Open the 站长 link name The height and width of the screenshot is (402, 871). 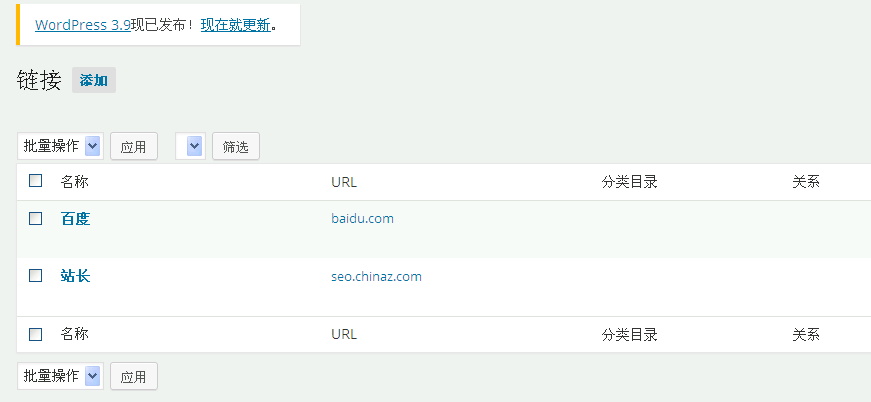click(x=75, y=275)
